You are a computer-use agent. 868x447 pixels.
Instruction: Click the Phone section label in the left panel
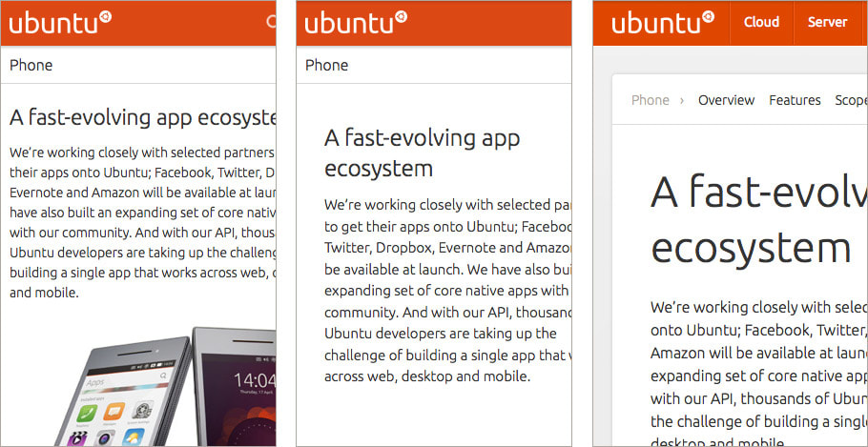click(x=31, y=65)
